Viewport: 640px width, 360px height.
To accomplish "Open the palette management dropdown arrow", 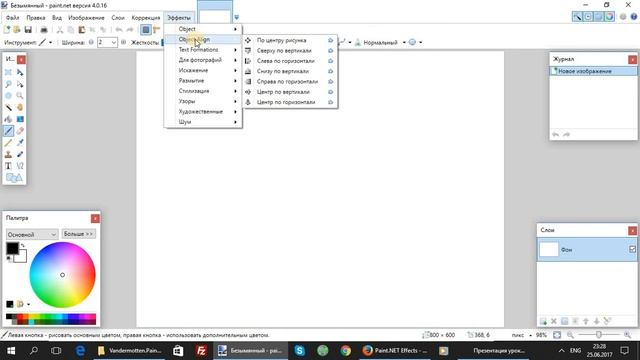I will pyautogui.click(x=28, y=304).
